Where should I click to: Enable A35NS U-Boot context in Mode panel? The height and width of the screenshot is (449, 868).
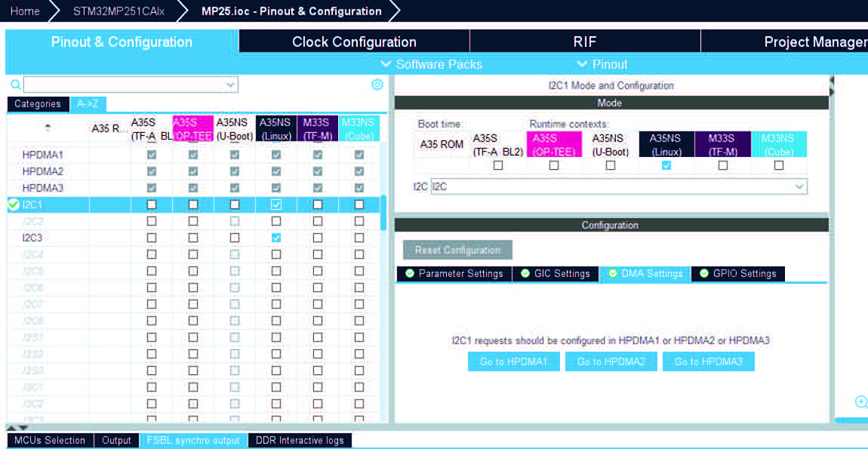tap(610, 165)
